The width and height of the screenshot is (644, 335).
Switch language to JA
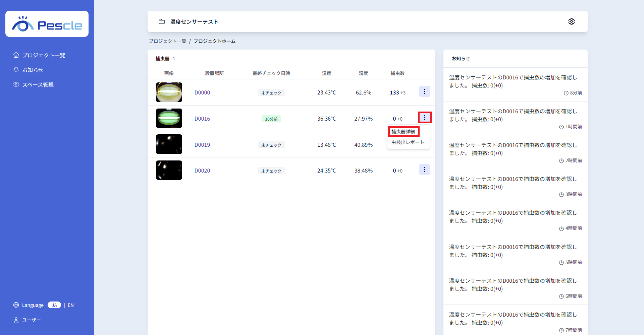click(x=54, y=305)
